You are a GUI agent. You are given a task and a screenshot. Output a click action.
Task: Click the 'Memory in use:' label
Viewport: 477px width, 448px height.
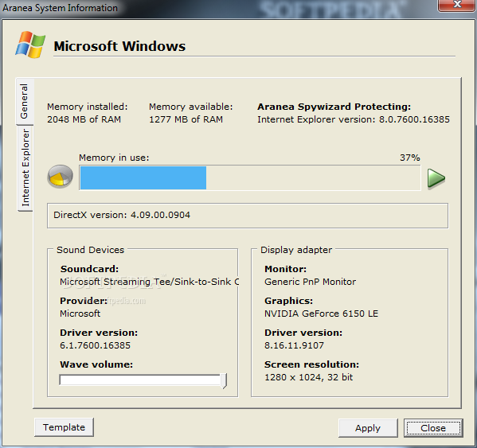[114, 158]
